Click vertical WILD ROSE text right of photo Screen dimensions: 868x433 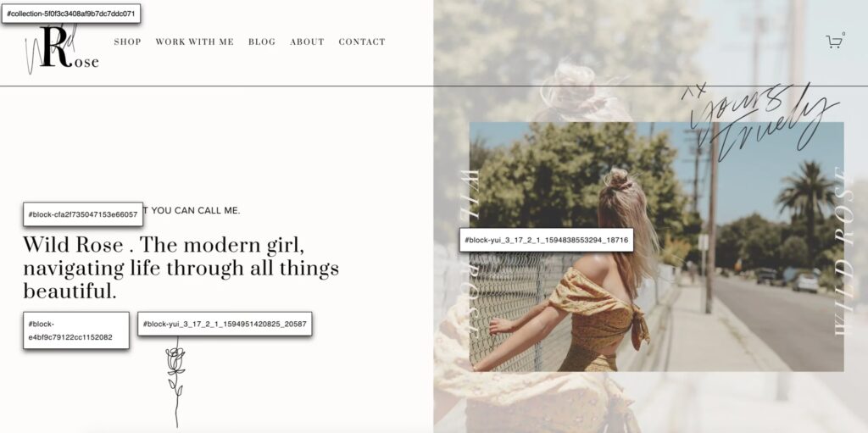pyautogui.click(x=840, y=251)
